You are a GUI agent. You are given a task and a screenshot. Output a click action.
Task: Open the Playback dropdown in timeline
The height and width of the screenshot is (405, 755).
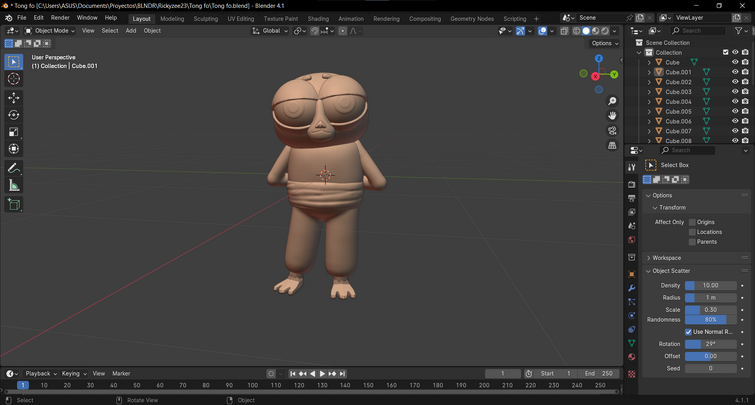(40, 374)
